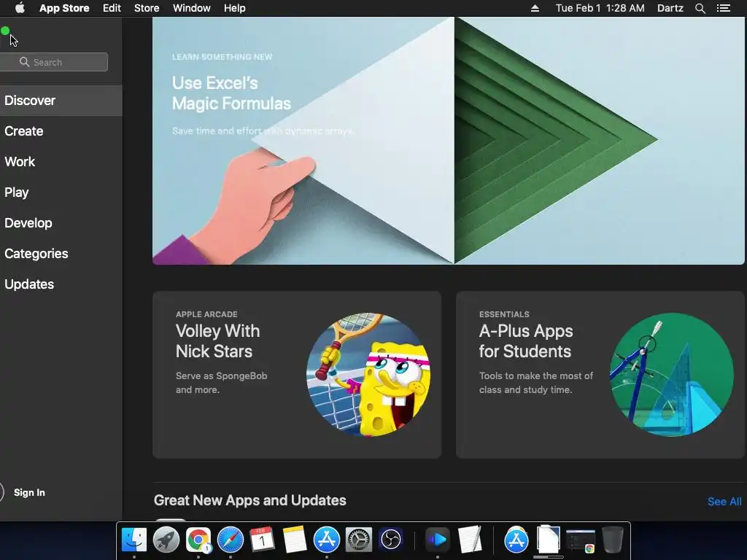This screenshot has width=747, height=560.
Task: Focus the App Store search field
Action: (x=54, y=63)
